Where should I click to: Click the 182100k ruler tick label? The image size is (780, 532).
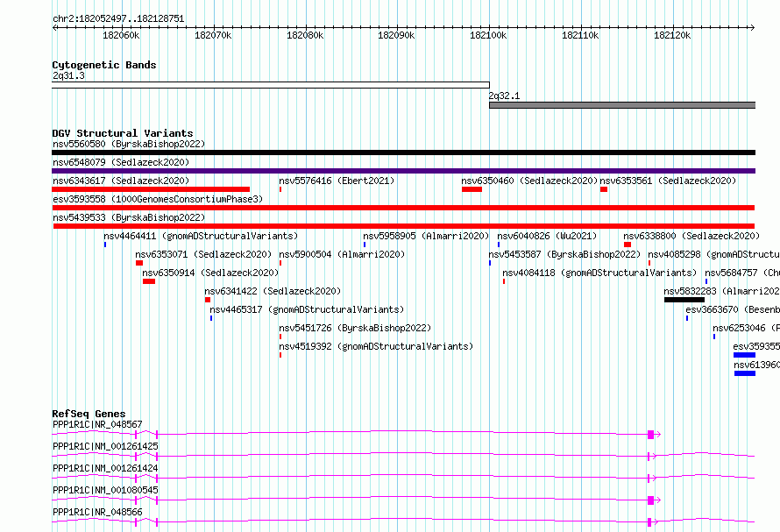click(488, 35)
